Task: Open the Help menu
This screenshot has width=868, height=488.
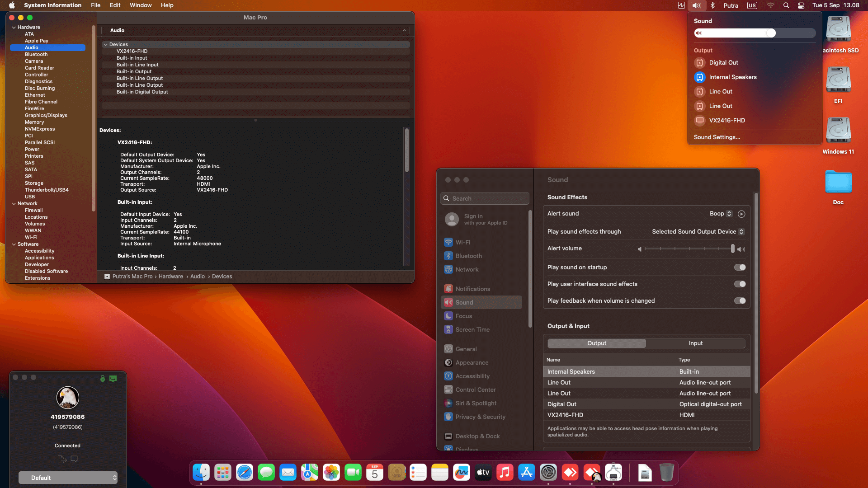Action: tap(167, 5)
